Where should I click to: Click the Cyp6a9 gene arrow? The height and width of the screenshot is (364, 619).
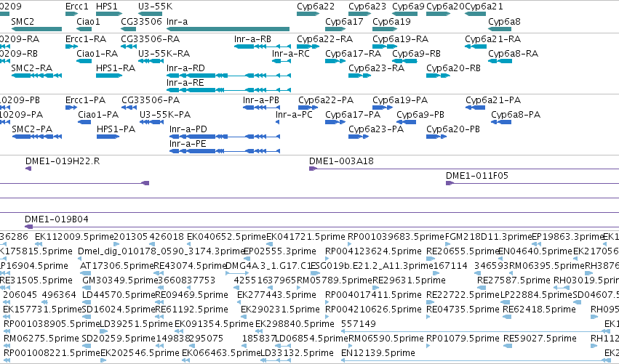pyautogui.click(x=404, y=14)
